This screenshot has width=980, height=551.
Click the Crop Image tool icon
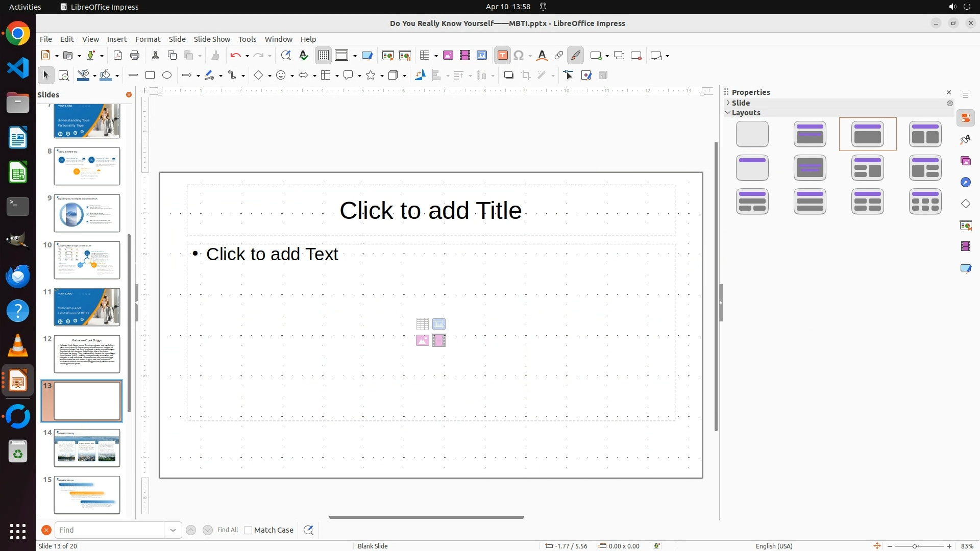pyautogui.click(x=526, y=76)
